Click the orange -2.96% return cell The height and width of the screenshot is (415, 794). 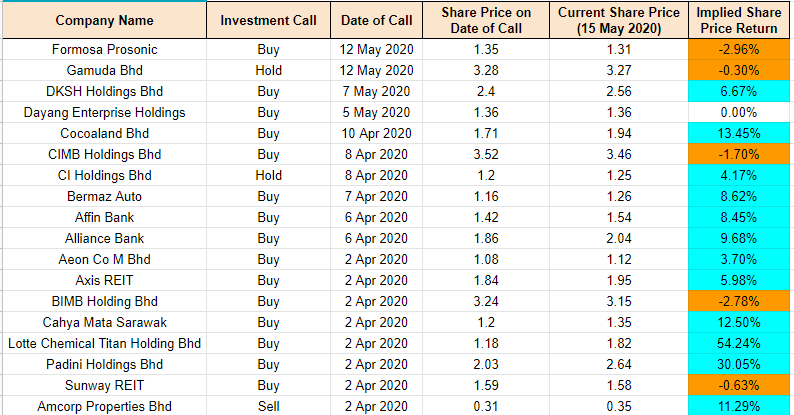[738, 49]
